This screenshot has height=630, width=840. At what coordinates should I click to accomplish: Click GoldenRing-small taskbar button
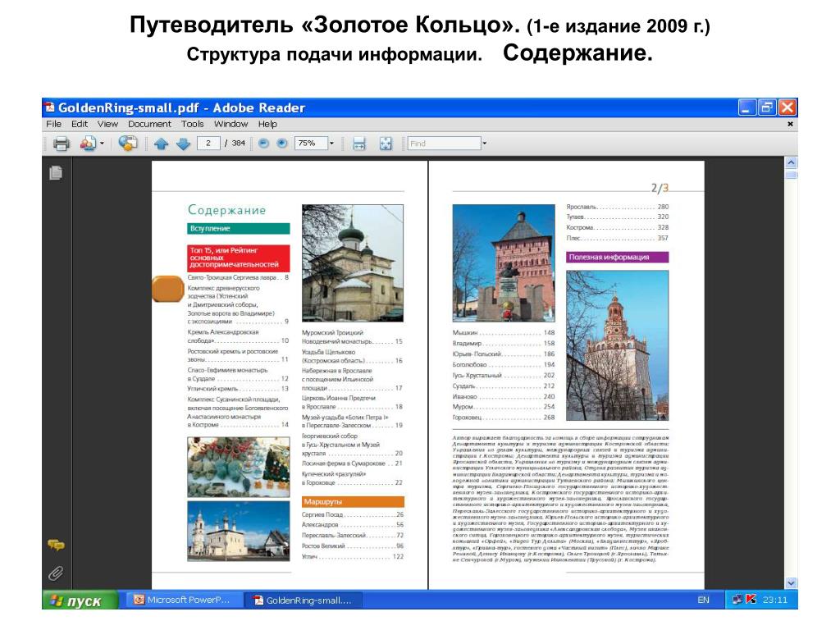pyautogui.click(x=304, y=600)
